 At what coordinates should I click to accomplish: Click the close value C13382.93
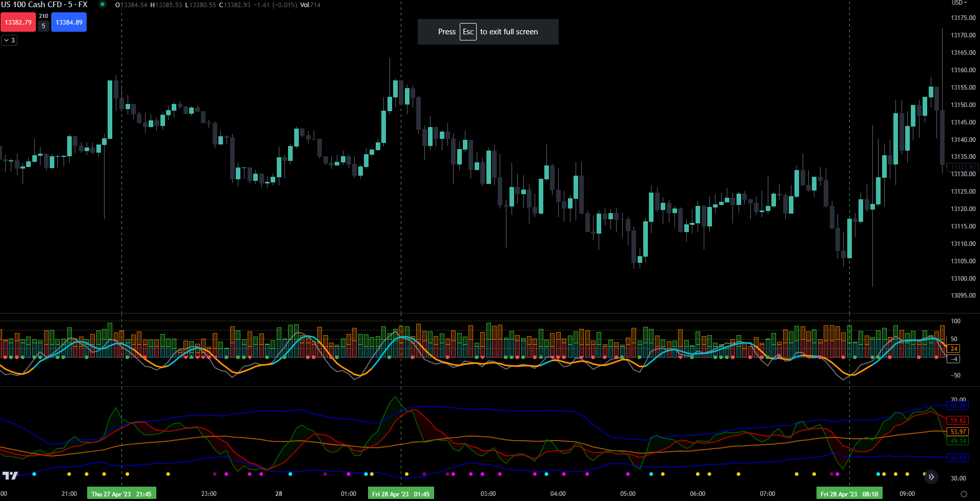pos(235,5)
